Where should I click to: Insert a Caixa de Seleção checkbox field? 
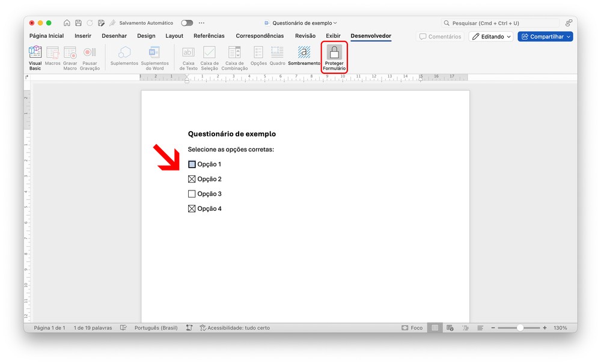pos(209,53)
